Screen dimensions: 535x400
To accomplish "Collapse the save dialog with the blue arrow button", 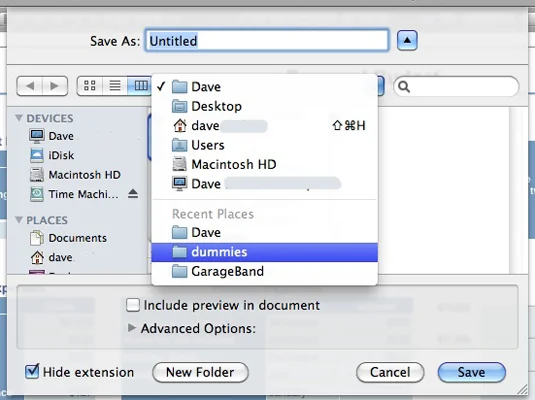I will 407,40.
